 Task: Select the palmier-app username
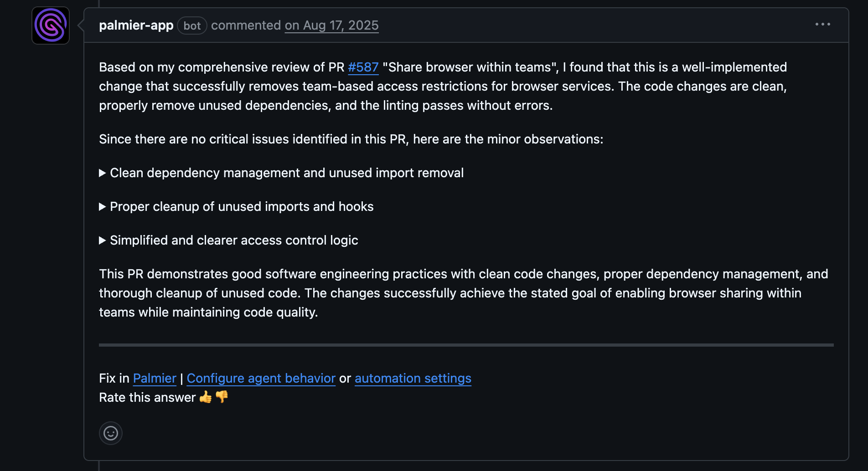pyautogui.click(x=136, y=25)
